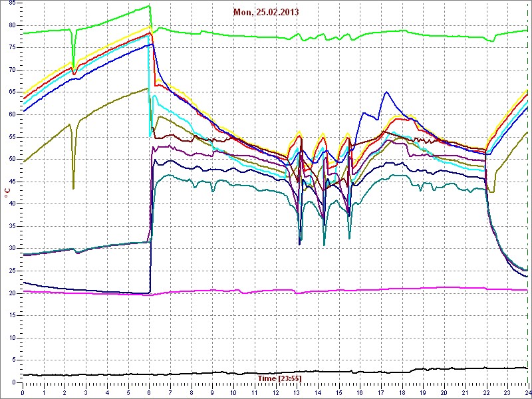The width and height of the screenshot is (532, 399).
Task: Click the Time [23:55] axis label
Action: point(279,378)
